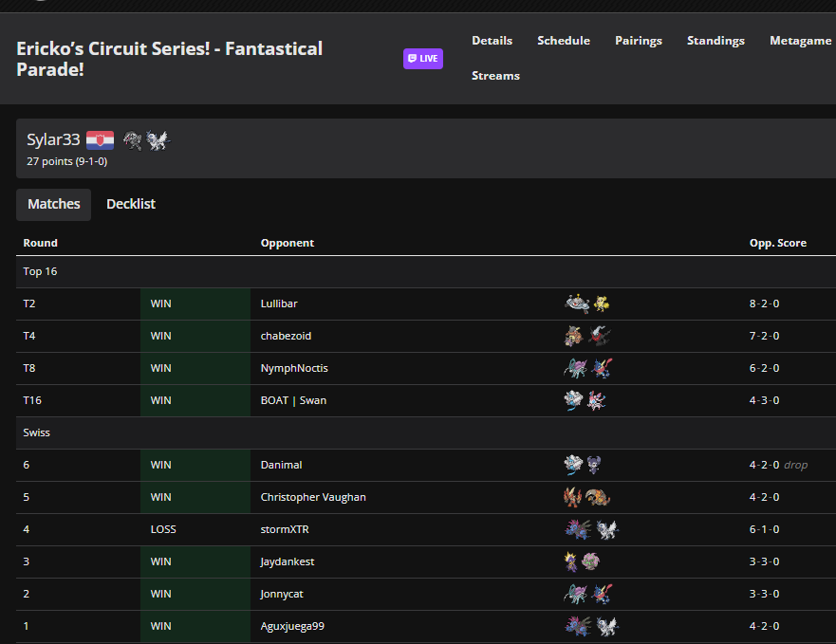
Task: Click the 8-2-0 opponent score
Action: pos(764,304)
